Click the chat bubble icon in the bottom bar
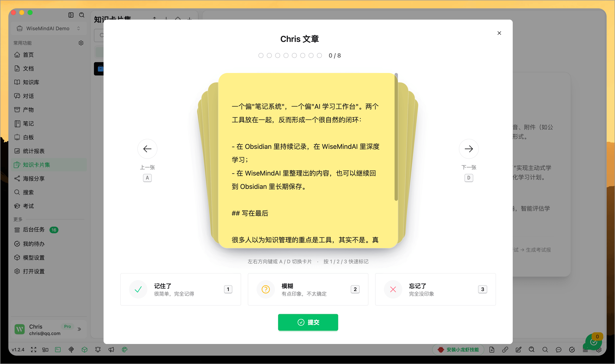 [x=558, y=350]
